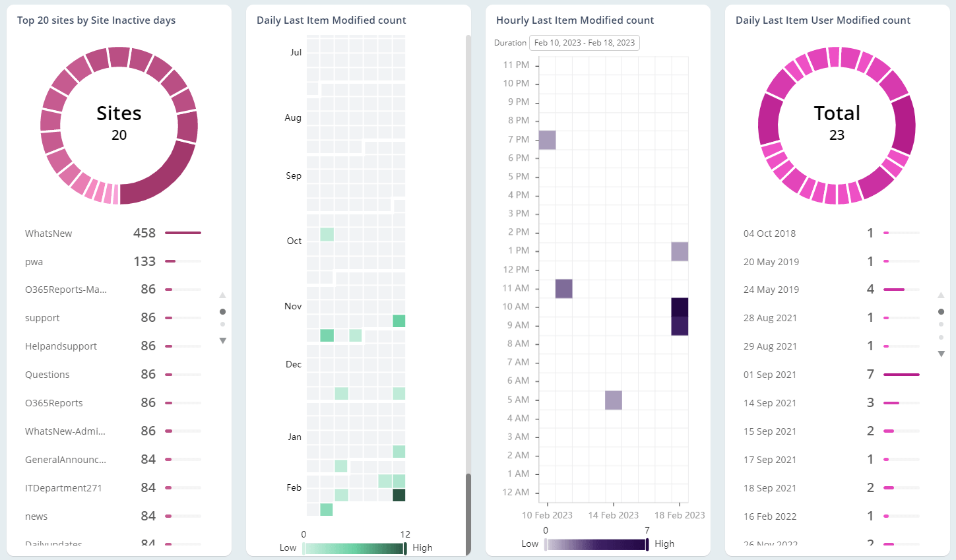Click down arrow in Sites legend pager
Viewport: 956px width, 560px height.
tap(222, 341)
